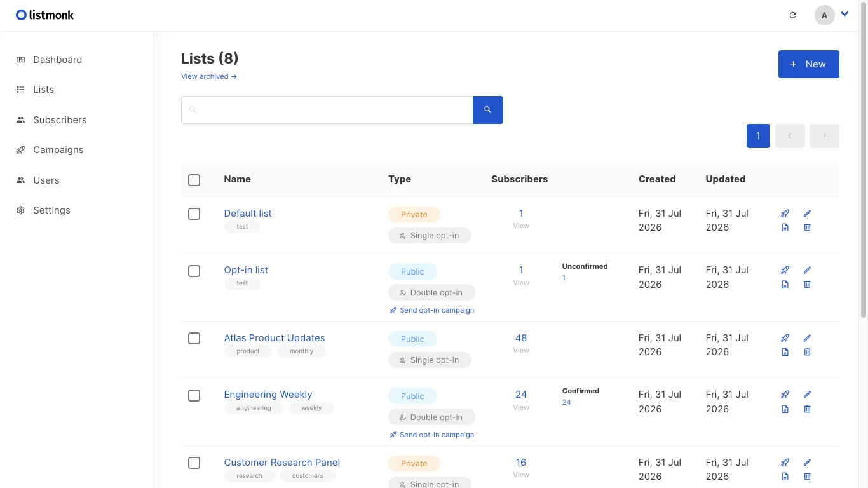Open the user avatar A menu
This screenshot has height=488, width=868.
(x=824, y=15)
